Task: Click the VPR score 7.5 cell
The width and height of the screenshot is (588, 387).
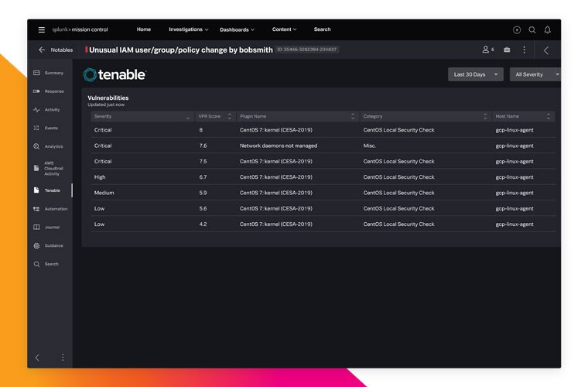Action: (x=203, y=161)
